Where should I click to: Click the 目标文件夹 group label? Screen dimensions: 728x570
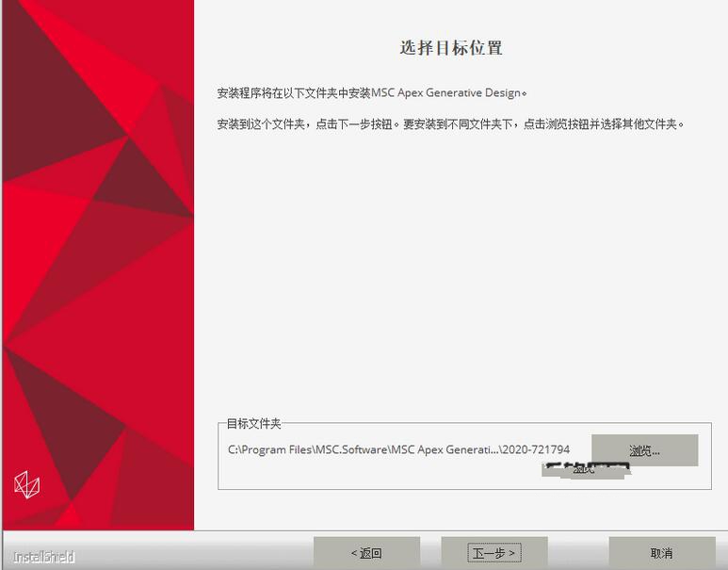coord(254,423)
